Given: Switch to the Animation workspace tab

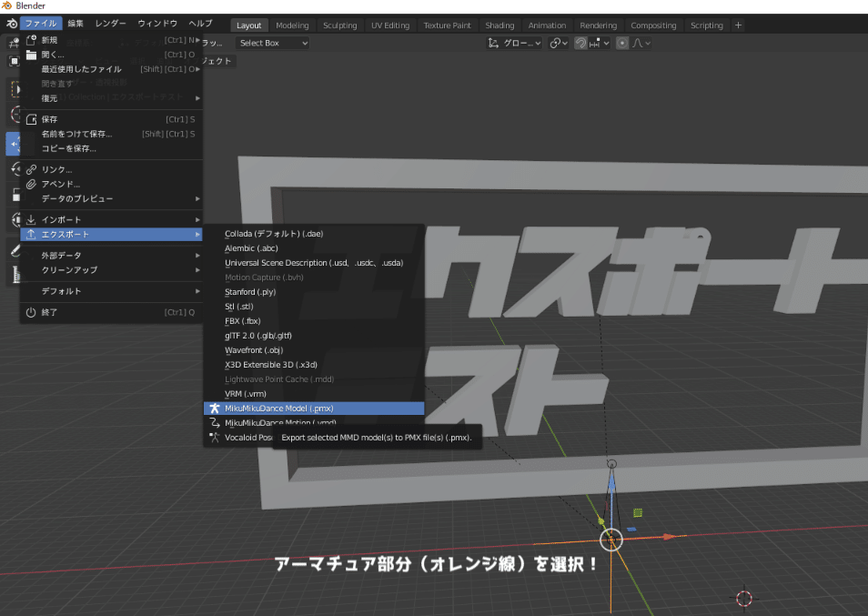Looking at the screenshot, I should pyautogui.click(x=547, y=25).
